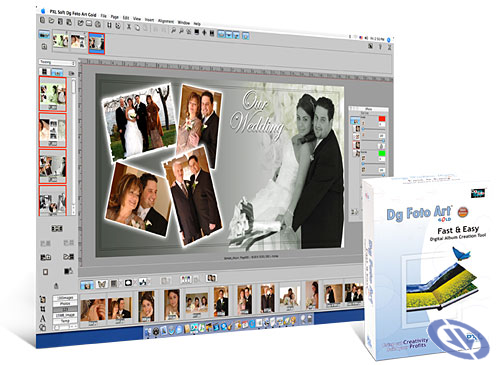The image size is (500, 365).
Task: Click the Spotlight icon in the menu bar
Action: [x=389, y=40]
